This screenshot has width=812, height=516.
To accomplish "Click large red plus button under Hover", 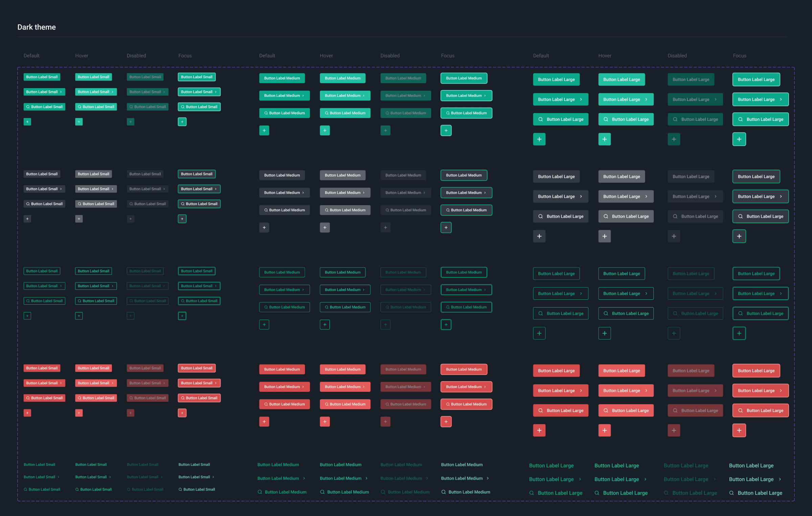I will (604, 431).
